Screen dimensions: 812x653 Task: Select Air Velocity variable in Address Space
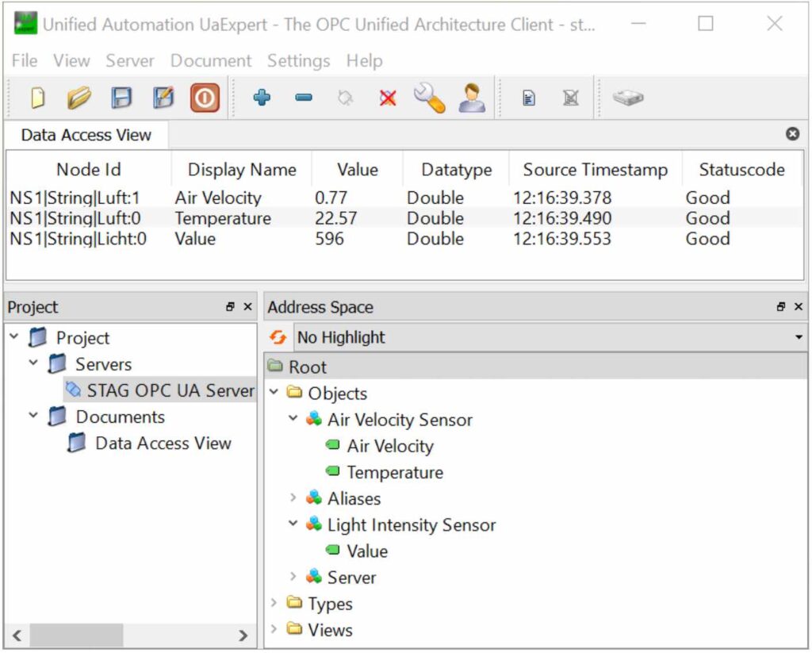coord(390,446)
